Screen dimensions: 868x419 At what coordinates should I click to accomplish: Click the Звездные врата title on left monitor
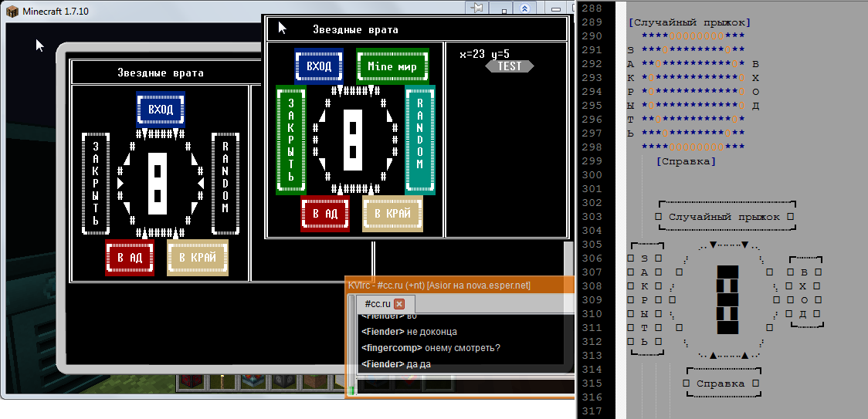(x=161, y=73)
